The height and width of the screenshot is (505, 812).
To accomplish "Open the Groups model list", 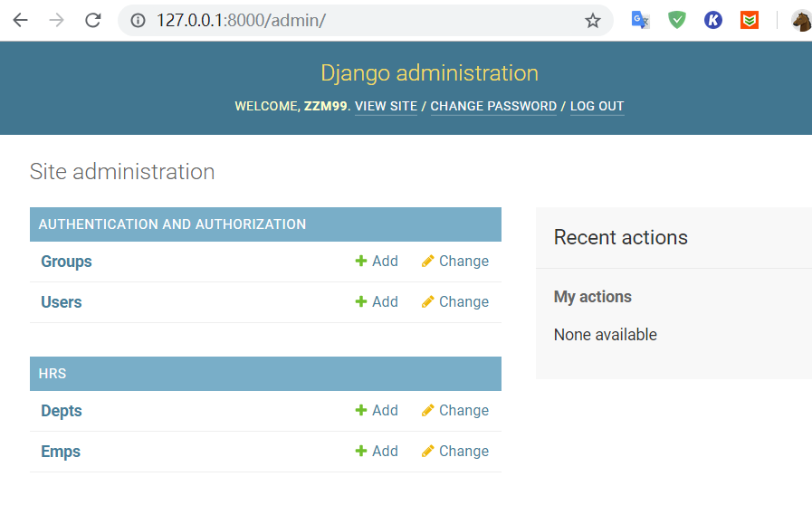I will tap(66, 262).
